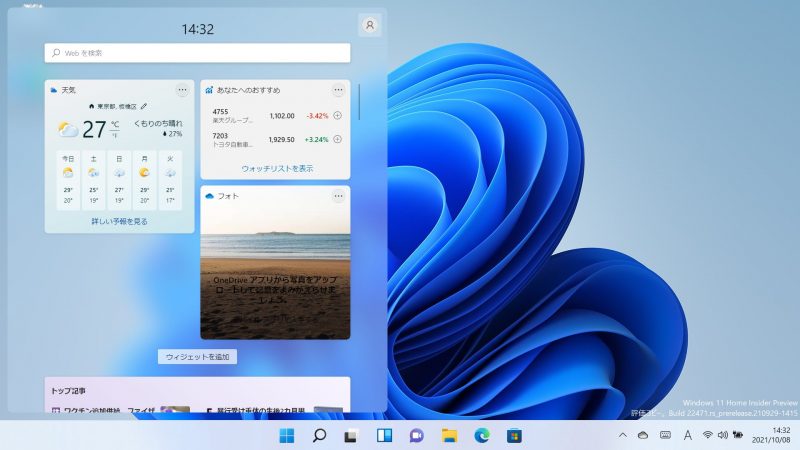Click the トップ記事 heading
This screenshot has width=800, height=450.
tap(68, 391)
